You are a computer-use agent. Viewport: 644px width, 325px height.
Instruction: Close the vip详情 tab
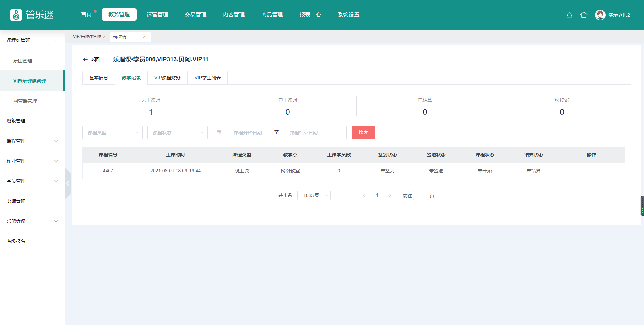pyautogui.click(x=144, y=37)
